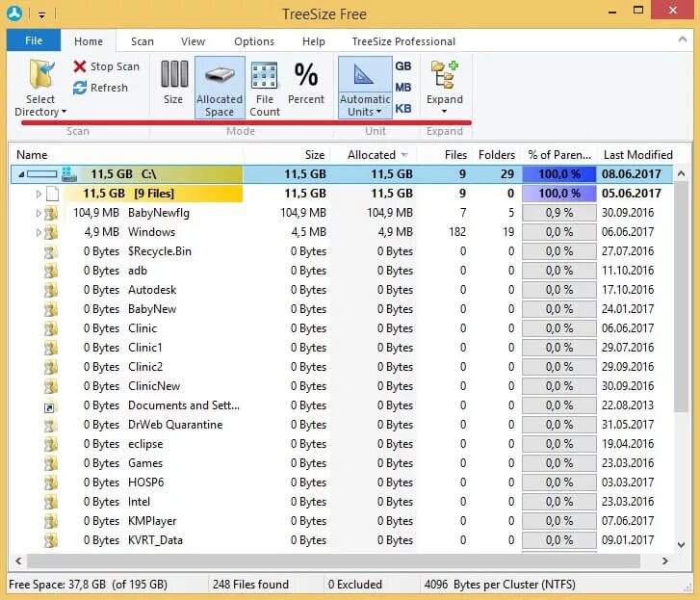
Task: Toggle Automatic Units
Action: click(365, 88)
